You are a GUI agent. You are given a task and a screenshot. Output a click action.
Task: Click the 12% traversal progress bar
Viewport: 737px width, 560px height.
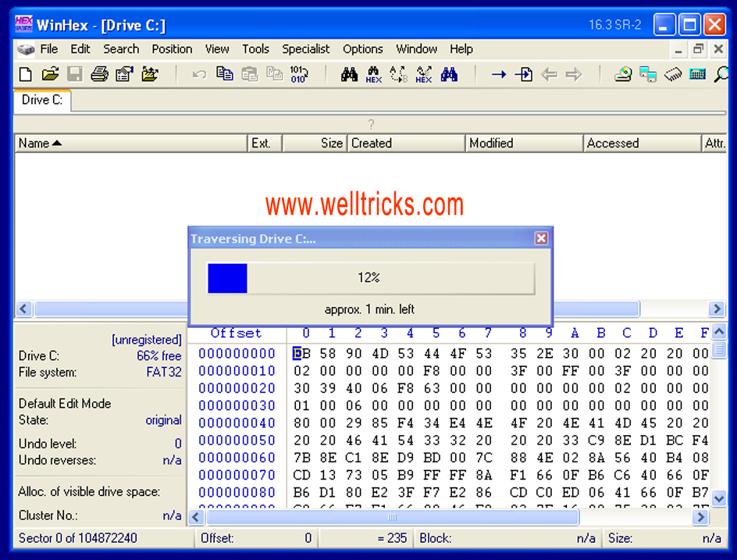click(x=370, y=278)
